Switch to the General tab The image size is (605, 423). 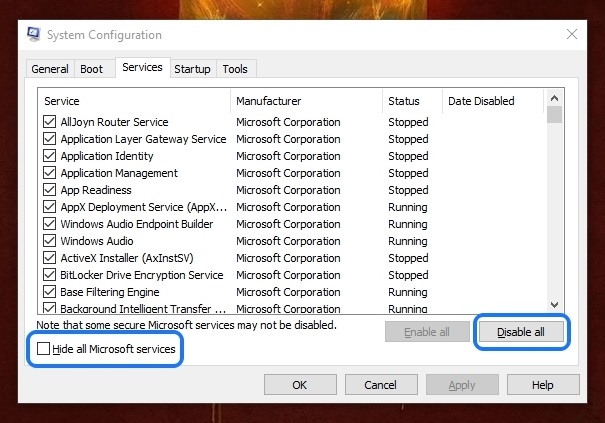tap(50, 69)
